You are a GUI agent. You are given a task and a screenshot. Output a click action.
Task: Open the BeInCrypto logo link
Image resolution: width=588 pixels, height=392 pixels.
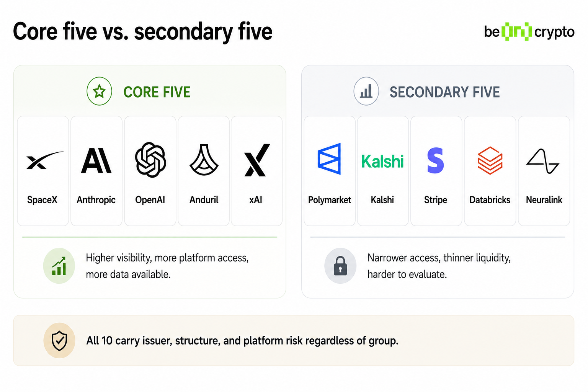tap(529, 32)
